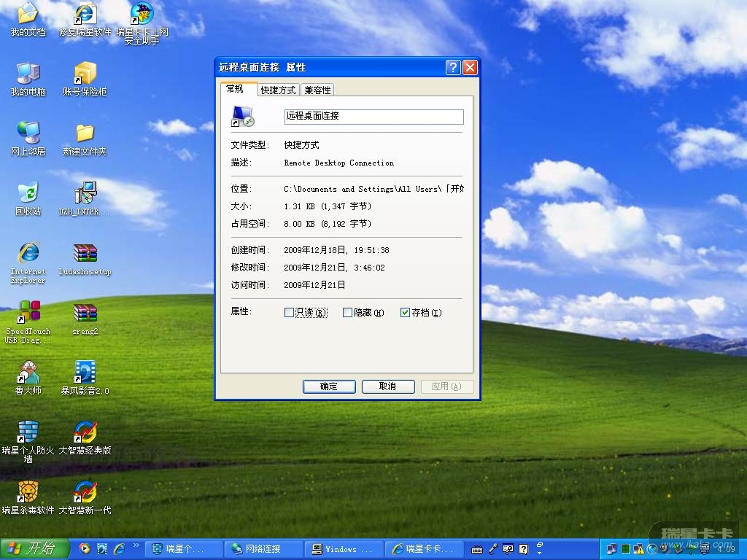Click the 大智慧经典版 desktop shortcut
This screenshot has width=747, height=560.
pyautogui.click(x=85, y=432)
